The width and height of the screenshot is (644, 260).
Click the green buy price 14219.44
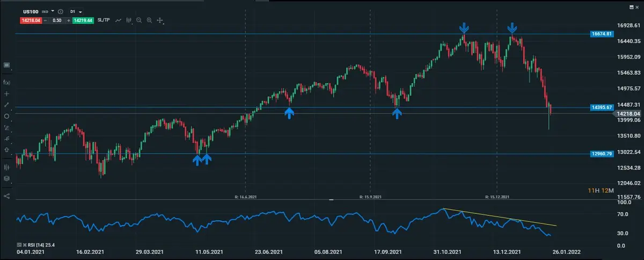click(x=83, y=20)
